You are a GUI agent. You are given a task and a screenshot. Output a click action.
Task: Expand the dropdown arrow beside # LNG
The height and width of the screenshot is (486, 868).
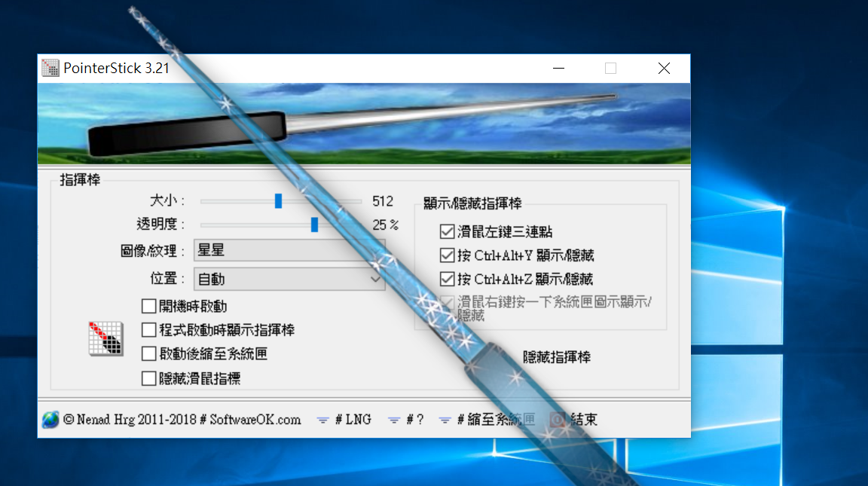[x=324, y=420]
